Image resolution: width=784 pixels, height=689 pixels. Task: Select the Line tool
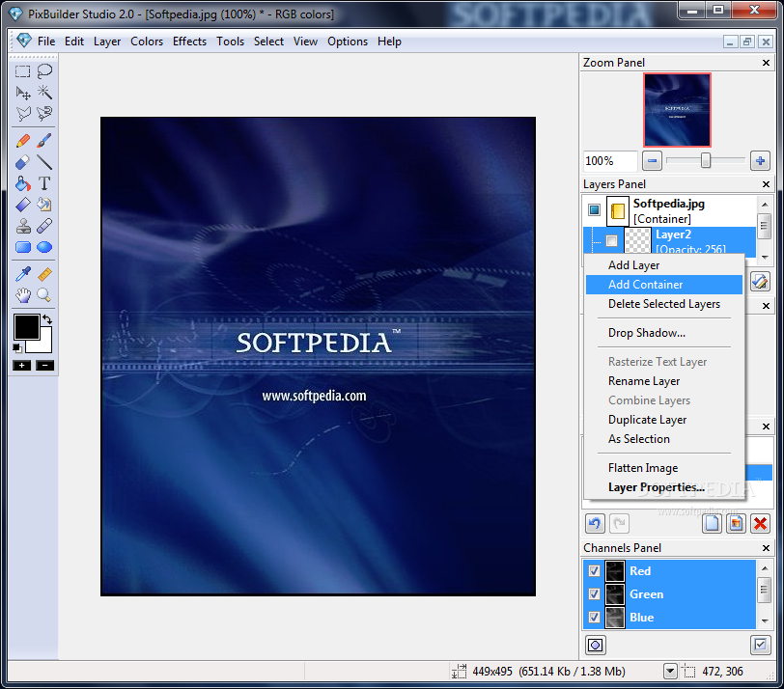click(x=44, y=162)
